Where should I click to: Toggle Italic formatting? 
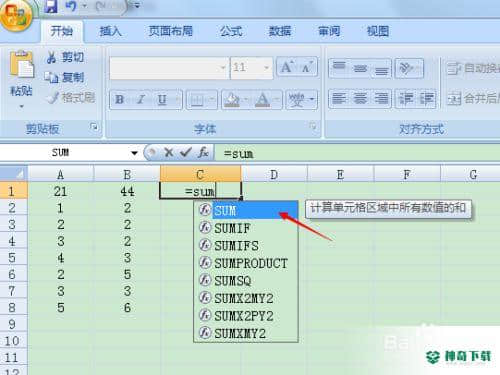141,99
